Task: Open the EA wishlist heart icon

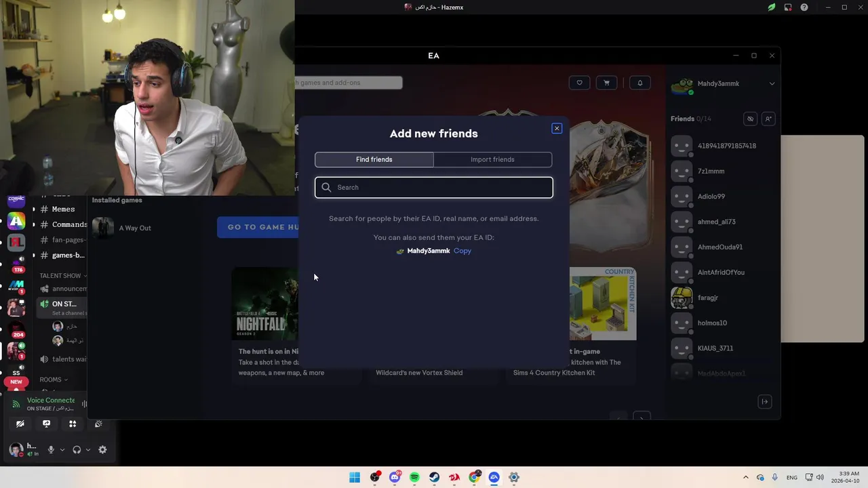Action: click(x=579, y=83)
